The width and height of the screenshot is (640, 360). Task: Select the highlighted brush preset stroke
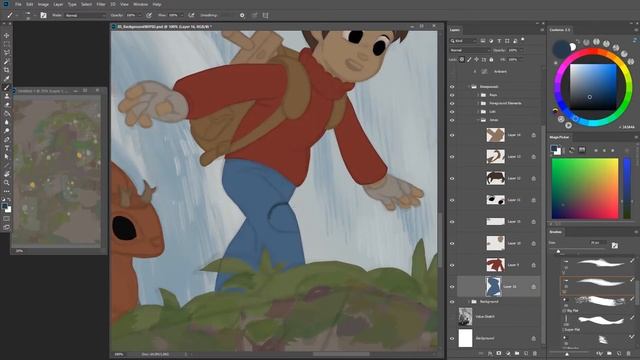coord(597,285)
